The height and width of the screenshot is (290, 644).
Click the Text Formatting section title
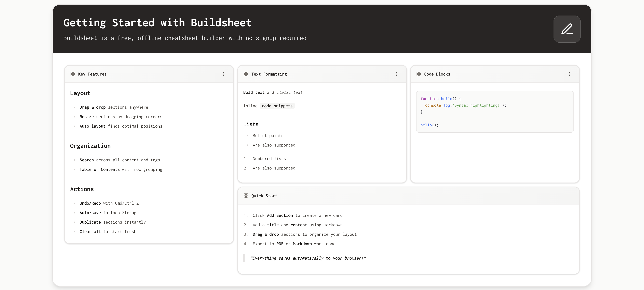coord(269,74)
